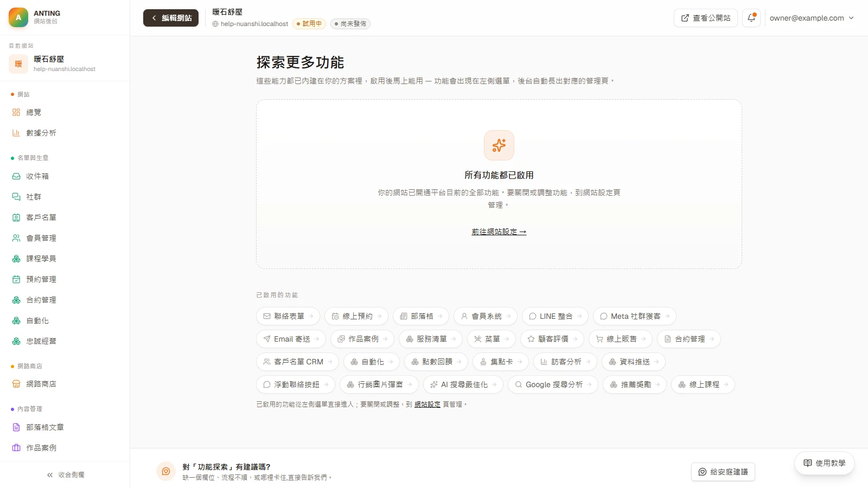The image size is (868, 488).
Task: Click the feedback chat icon beside 對「功能探索」有建議嗎
Action: [x=166, y=472]
